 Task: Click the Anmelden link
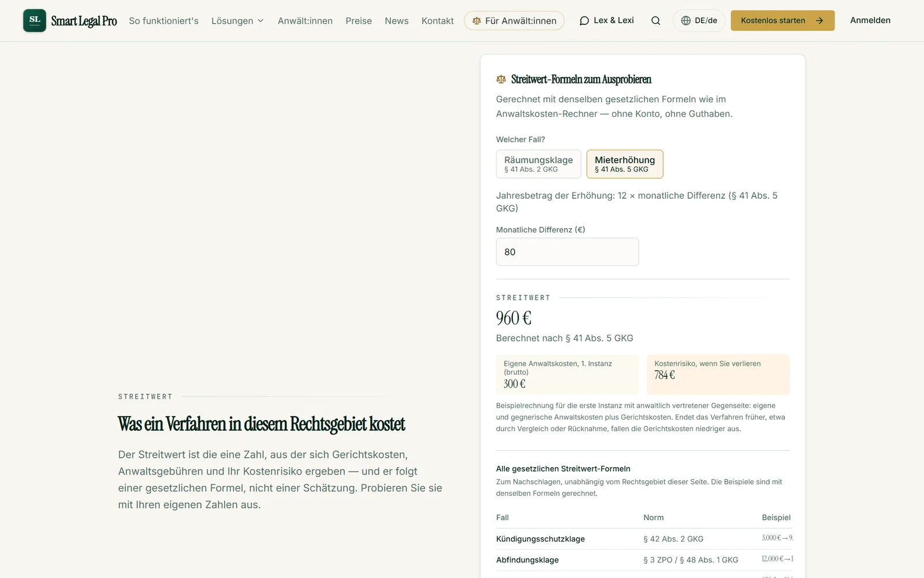coord(870,20)
